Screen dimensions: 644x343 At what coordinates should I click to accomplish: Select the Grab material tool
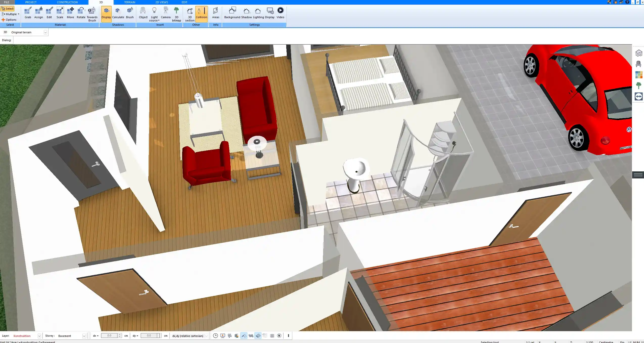(28, 13)
